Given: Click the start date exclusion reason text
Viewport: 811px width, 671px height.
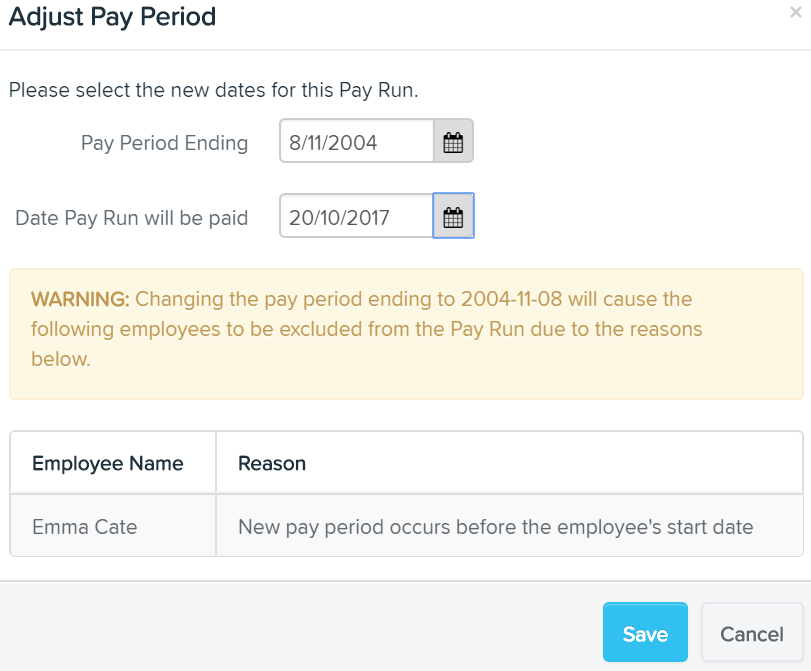Looking at the screenshot, I should tap(495, 527).
